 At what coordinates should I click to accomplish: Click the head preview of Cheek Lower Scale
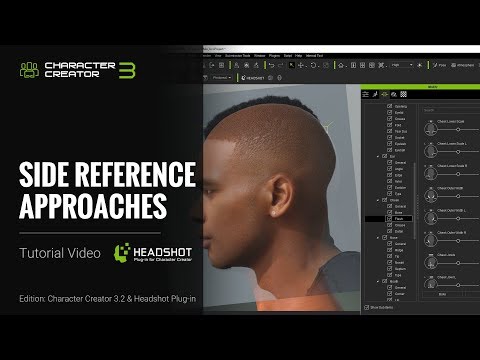[431, 129]
